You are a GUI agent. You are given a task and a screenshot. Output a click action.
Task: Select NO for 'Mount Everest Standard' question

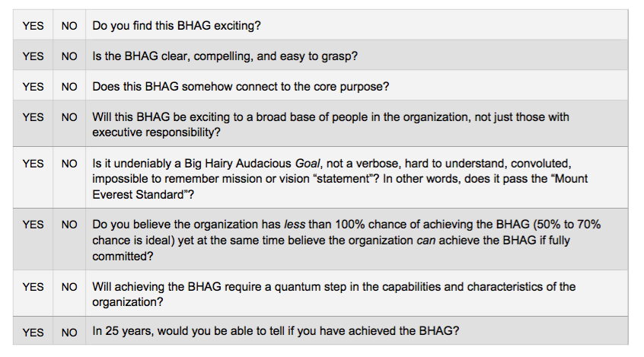(69, 163)
